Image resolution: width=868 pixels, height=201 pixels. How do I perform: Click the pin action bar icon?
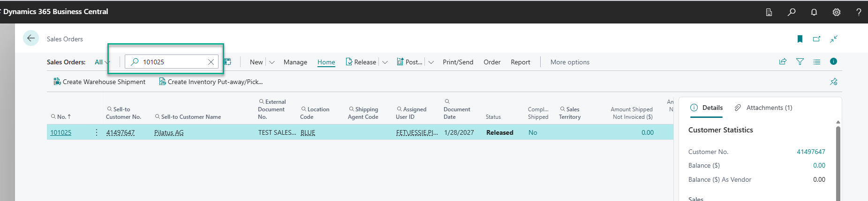[834, 82]
